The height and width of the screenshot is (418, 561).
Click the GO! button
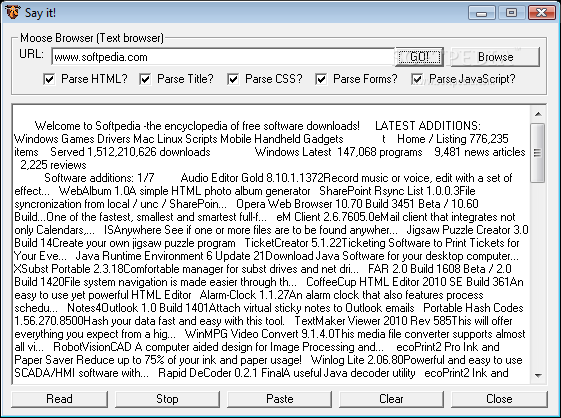pos(419,57)
